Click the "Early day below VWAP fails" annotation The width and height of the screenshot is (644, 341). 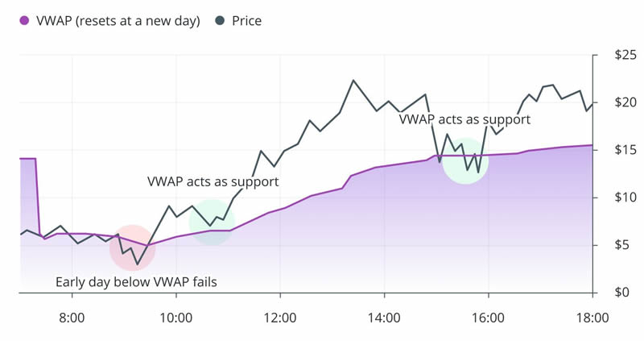click(136, 282)
